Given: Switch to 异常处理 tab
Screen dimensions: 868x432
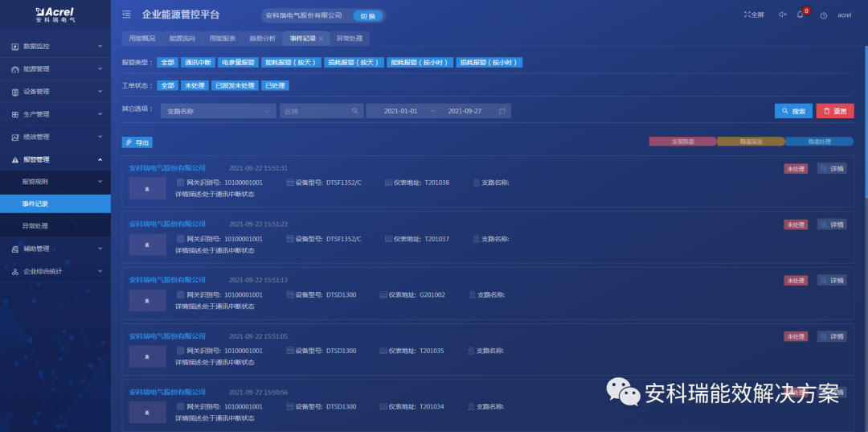Looking at the screenshot, I should 350,39.
